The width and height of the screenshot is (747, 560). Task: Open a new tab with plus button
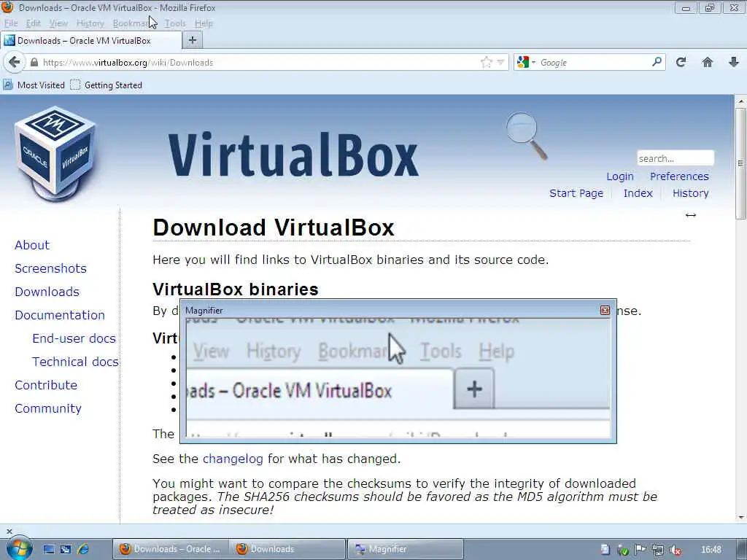tap(193, 41)
